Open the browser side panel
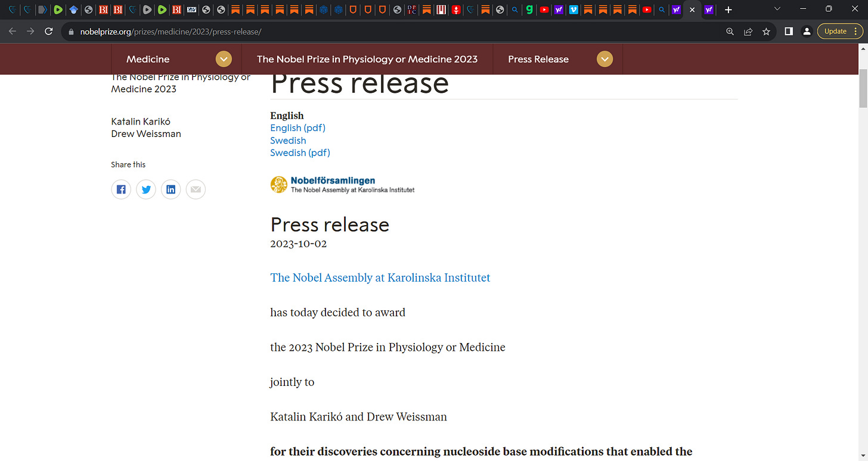Image resolution: width=868 pixels, height=461 pixels. 789,32
